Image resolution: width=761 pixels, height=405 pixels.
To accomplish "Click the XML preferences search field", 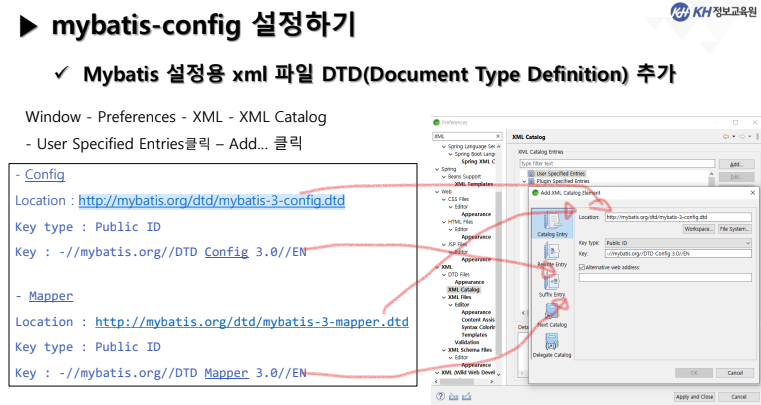I will click(467, 136).
